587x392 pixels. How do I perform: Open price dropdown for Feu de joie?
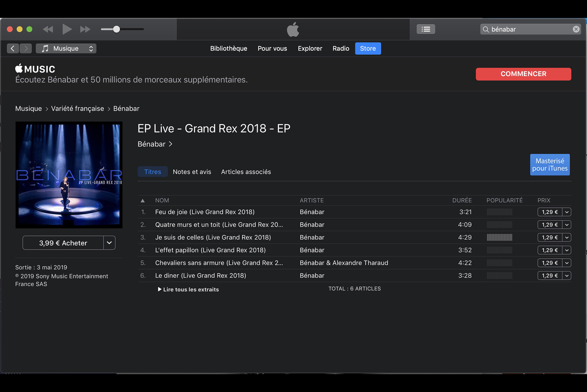(567, 212)
